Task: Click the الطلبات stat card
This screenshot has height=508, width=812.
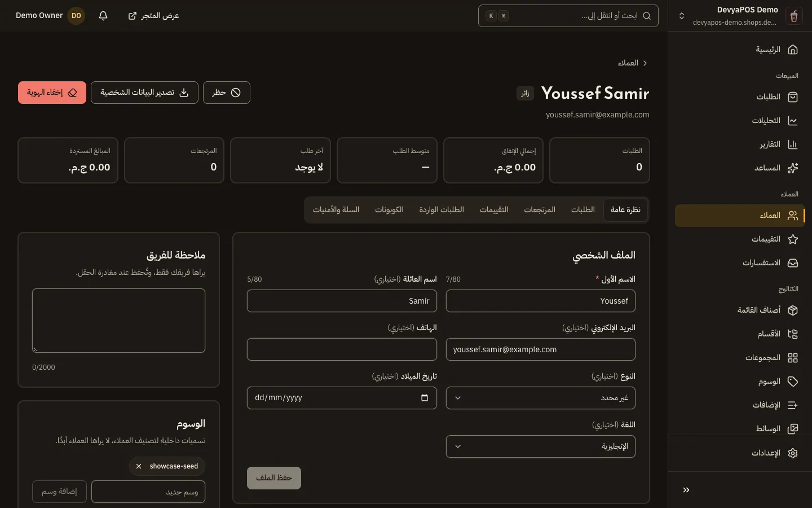Action: [599, 160]
